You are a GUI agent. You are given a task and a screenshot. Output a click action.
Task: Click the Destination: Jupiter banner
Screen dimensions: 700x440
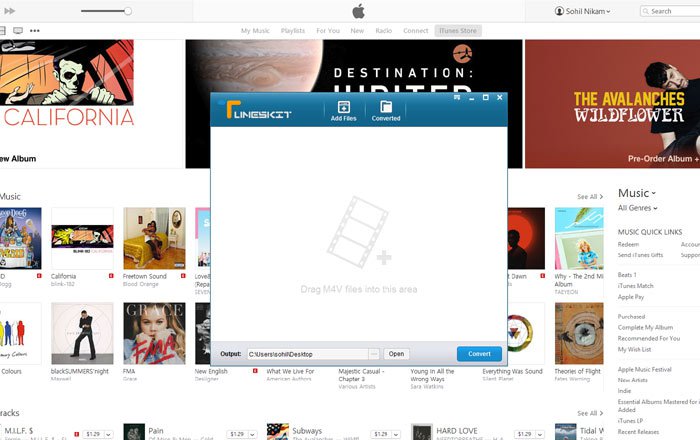[354, 67]
